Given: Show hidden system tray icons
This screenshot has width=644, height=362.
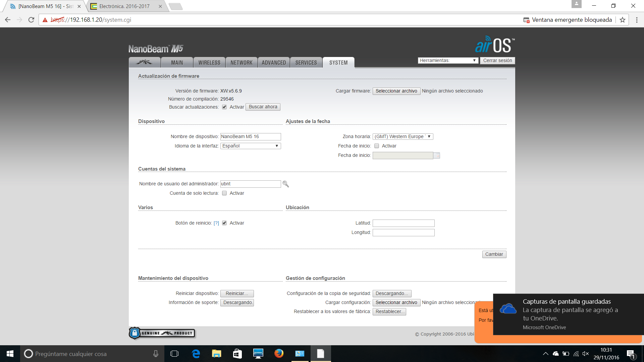Looking at the screenshot, I should coord(545,354).
